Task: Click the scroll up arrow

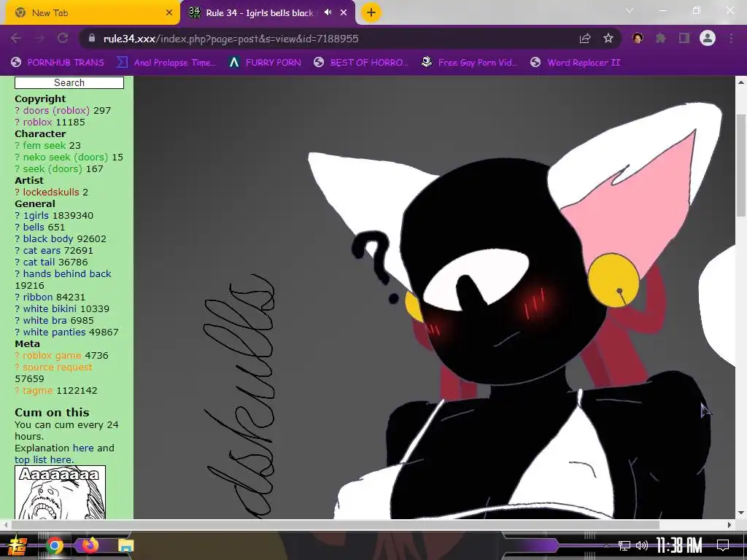Action: (x=741, y=82)
